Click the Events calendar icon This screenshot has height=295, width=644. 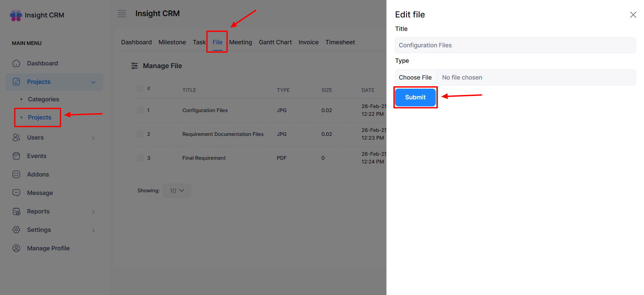[16, 156]
